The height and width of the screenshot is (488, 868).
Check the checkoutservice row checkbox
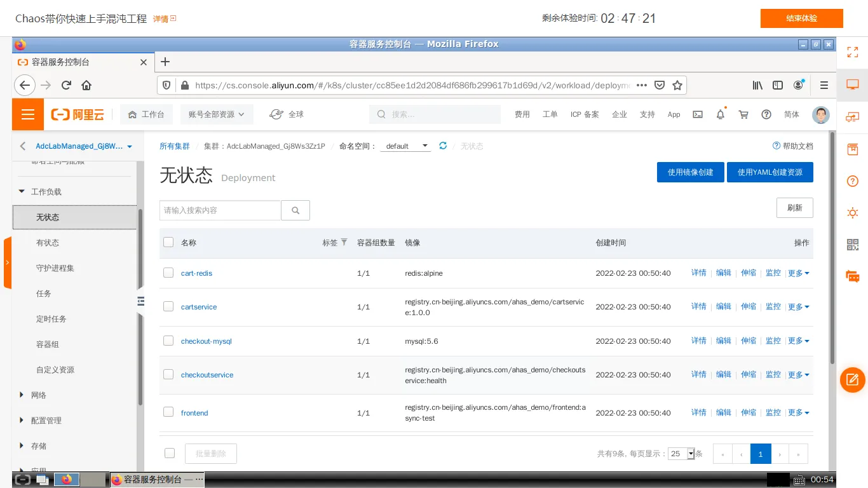168,374
